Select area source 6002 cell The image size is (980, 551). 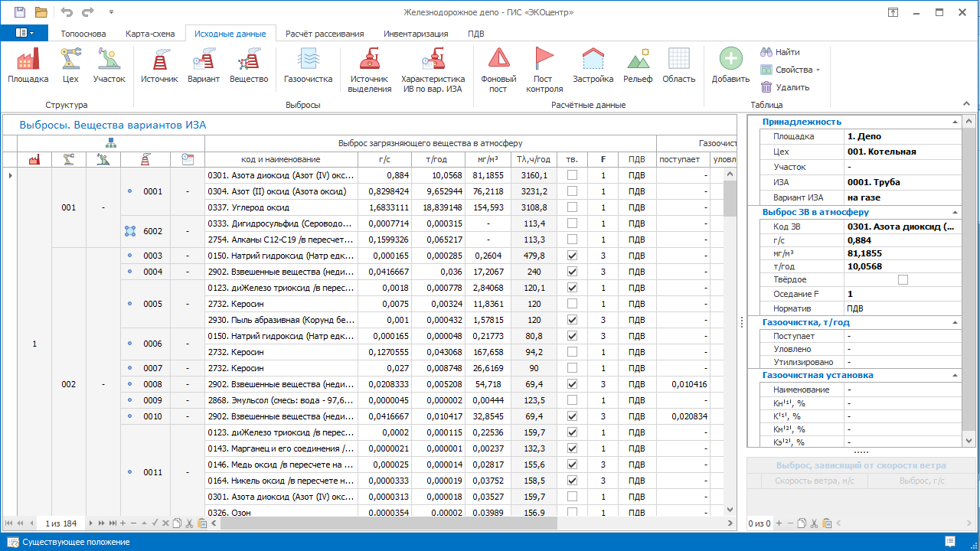(x=145, y=231)
